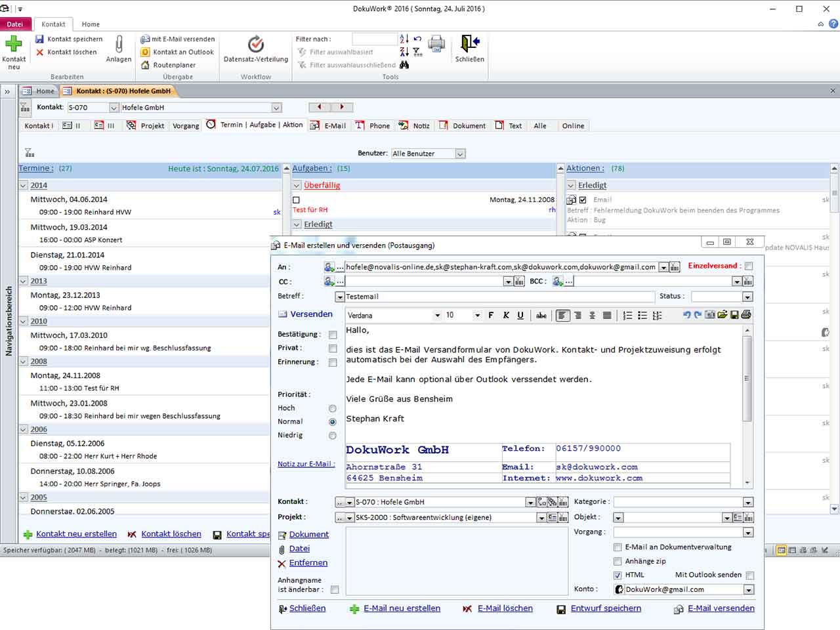Enable Privat checkbox
Viewport: 840px width, 630px height.
[333, 348]
